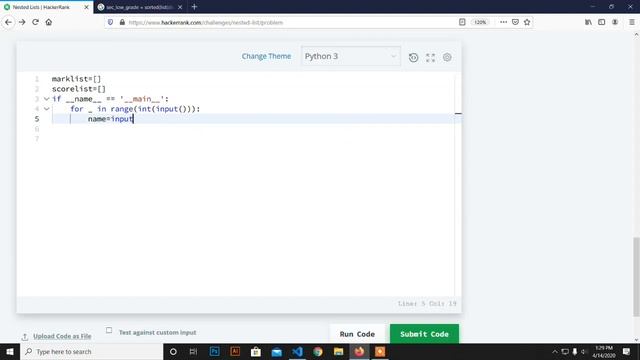Click the Type here to search box
640x360 pixels.
[91, 351]
